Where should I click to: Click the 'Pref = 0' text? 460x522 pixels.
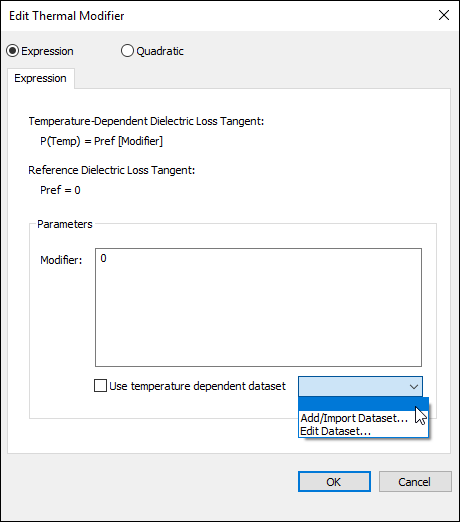coord(60,190)
